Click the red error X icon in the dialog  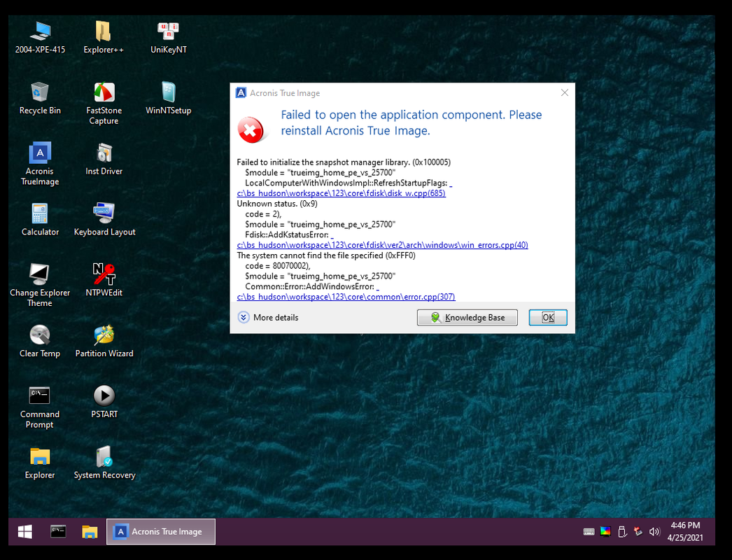pos(251,129)
